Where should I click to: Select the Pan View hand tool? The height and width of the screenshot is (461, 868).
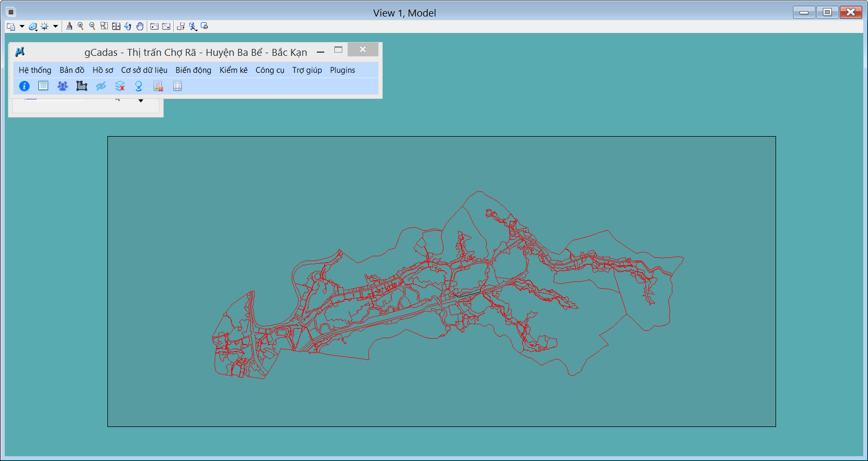140,26
